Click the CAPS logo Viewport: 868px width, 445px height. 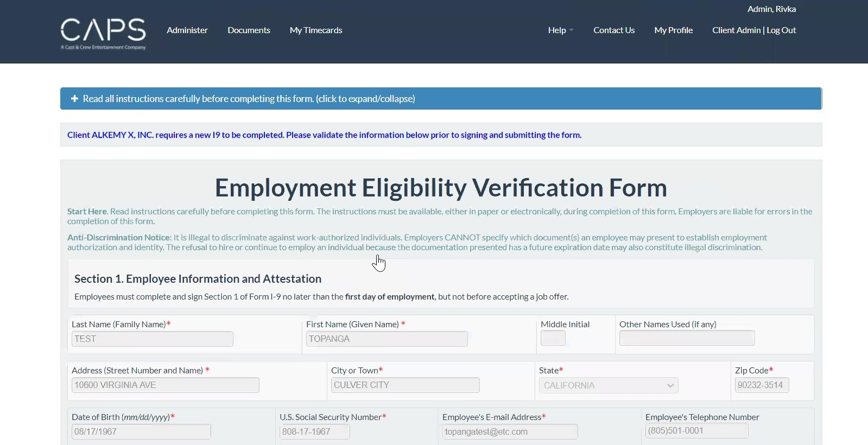103,33
